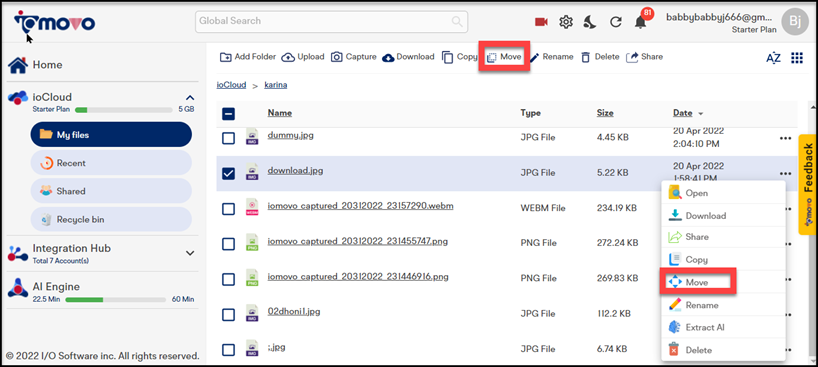818x367 pixels.
Task: Check the dummy.jpg checkbox
Action: pyautogui.click(x=228, y=138)
